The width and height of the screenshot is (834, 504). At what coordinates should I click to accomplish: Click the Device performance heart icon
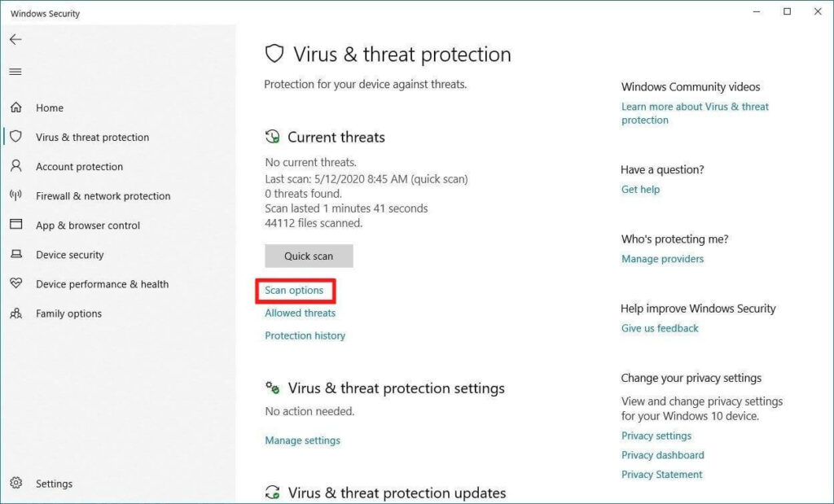15,284
